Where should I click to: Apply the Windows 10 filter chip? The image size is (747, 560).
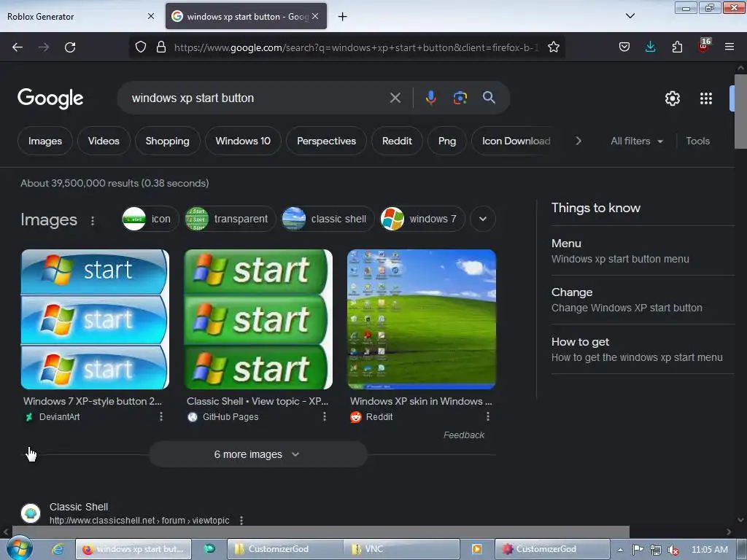(243, 141)
